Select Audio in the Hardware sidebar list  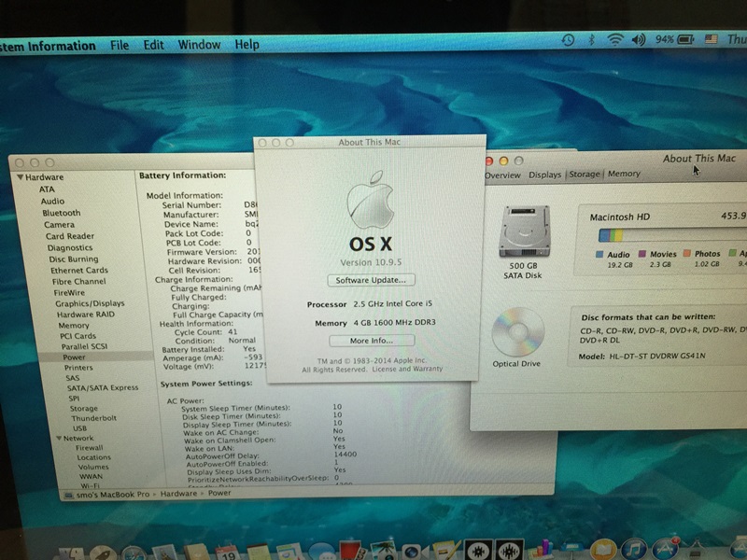click(52, 201)
